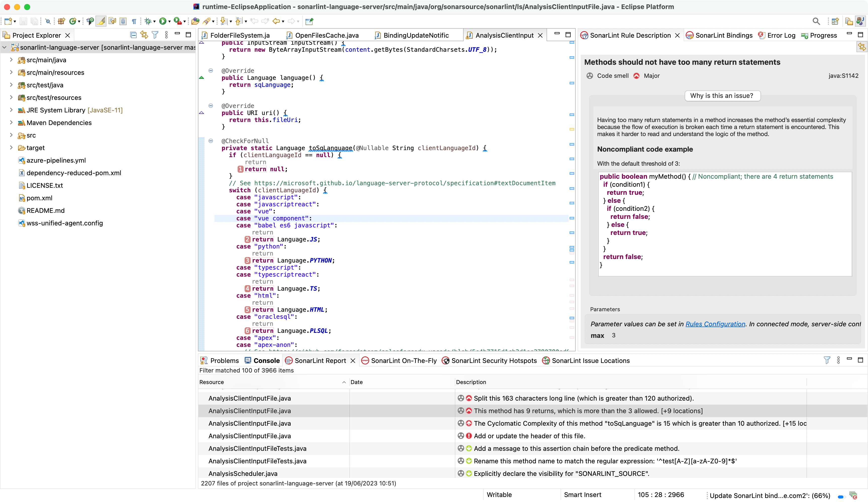Sort by the Date column header

[402, 382]
